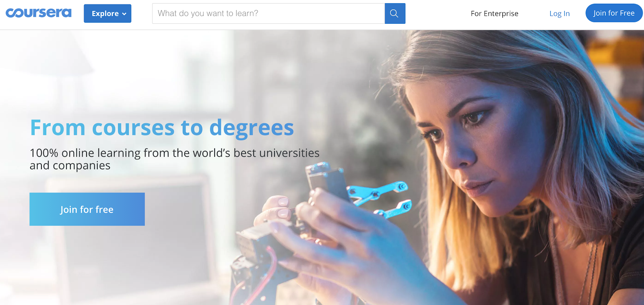This screenshot has height=305, width=644.
Task: Click the '100% online learning' subtitle text
Action: (174, 159)
